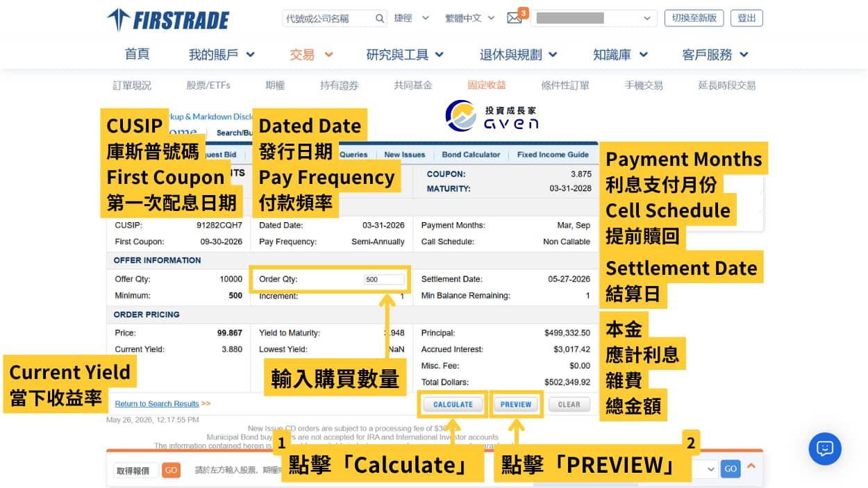868x488 pixels.
Task: Open the 股票/ETFs sub-tab
Action: coord(208,85)
